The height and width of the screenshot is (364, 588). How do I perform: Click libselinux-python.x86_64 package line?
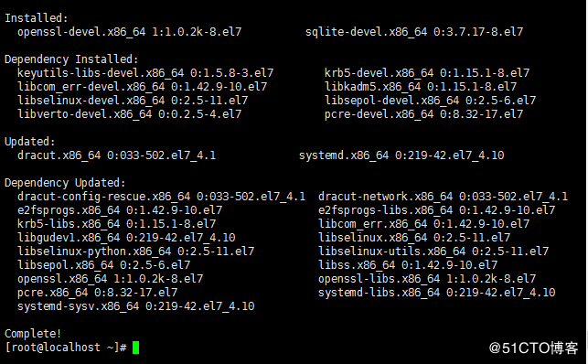[135, 252]
